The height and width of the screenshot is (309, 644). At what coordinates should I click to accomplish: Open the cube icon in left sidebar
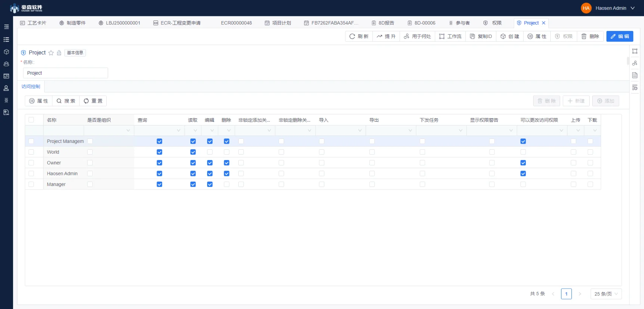pos(6,52)
